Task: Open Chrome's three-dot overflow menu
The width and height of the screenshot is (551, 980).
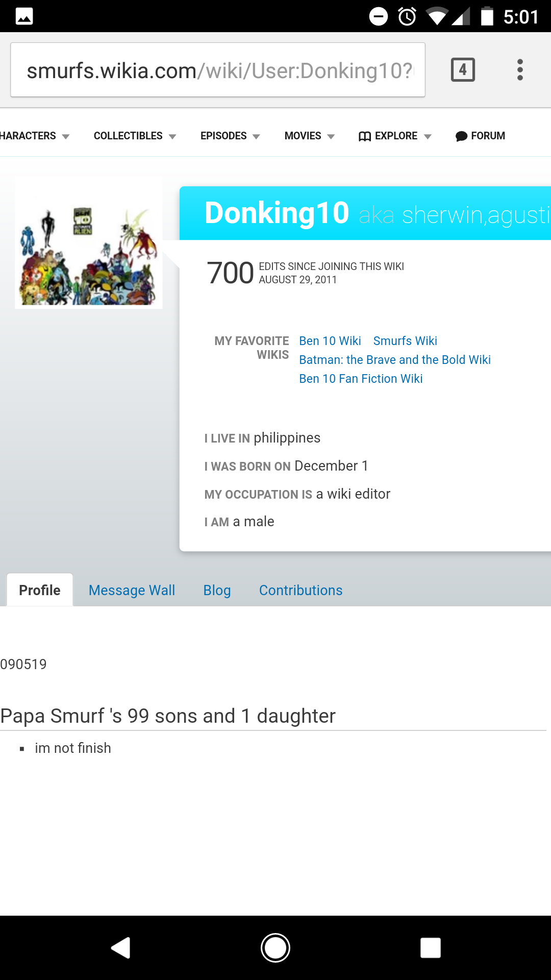Action: (x=520, y=70)
